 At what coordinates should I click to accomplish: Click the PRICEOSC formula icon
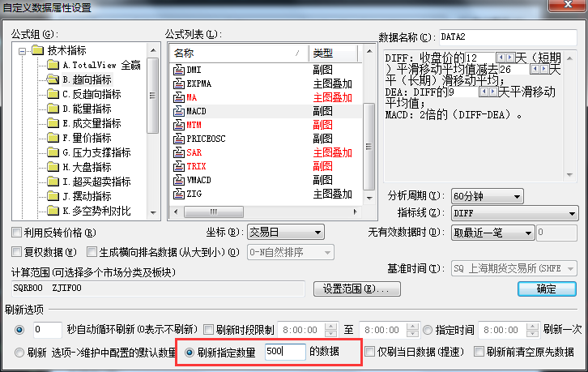pyautogui.click(x=178, y=139)
